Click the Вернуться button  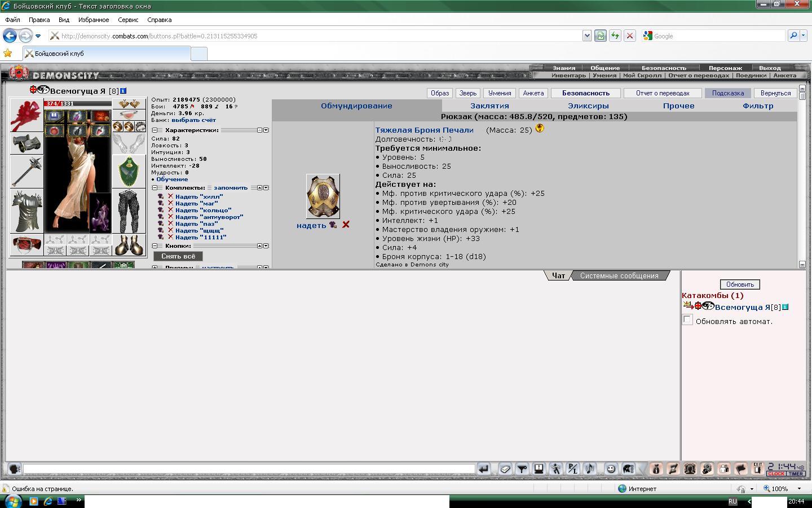coord(775,93)
